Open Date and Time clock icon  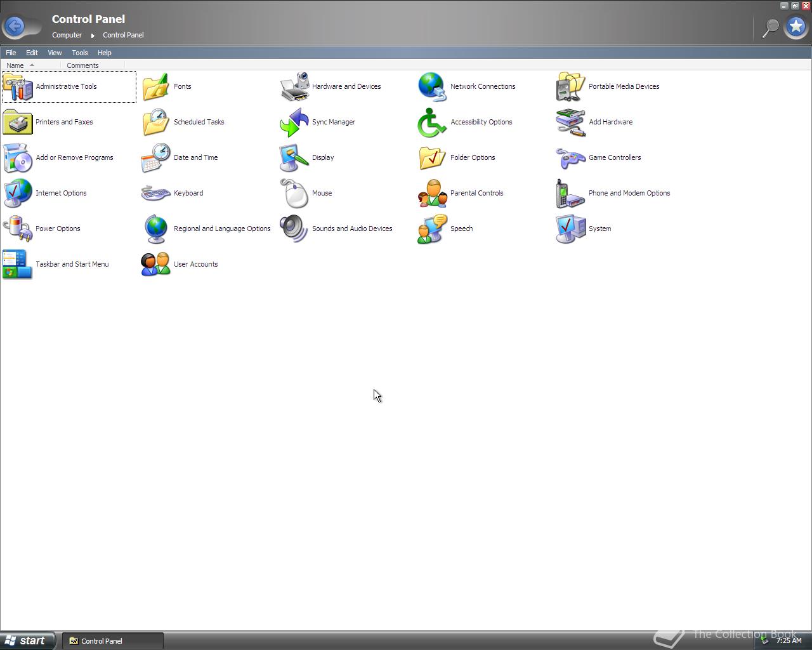coord(156,157)
